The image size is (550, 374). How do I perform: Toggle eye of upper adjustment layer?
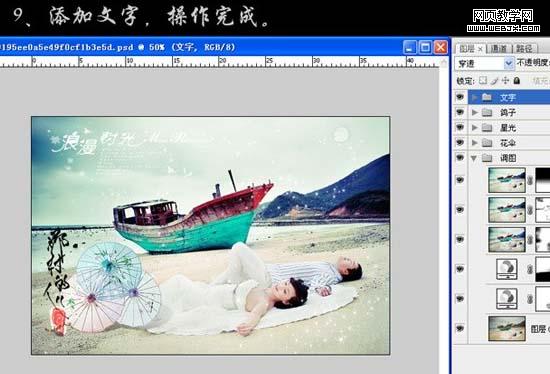click(x=460, y=269)
